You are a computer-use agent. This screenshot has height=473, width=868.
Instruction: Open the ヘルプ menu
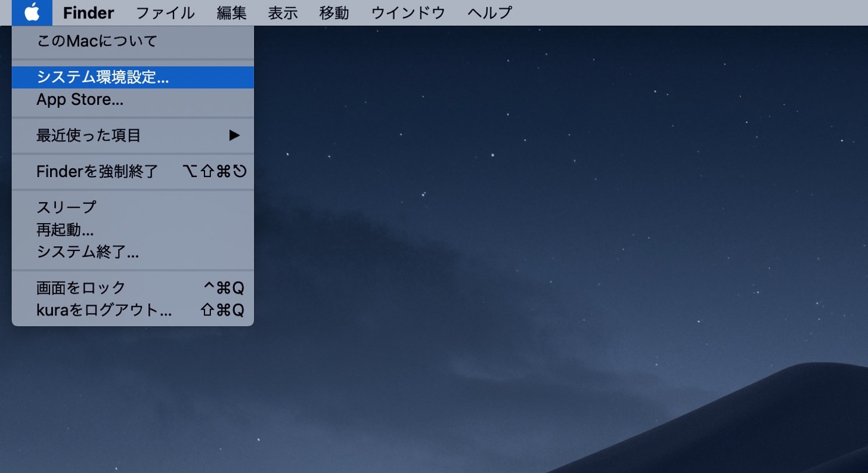point(489,12)
